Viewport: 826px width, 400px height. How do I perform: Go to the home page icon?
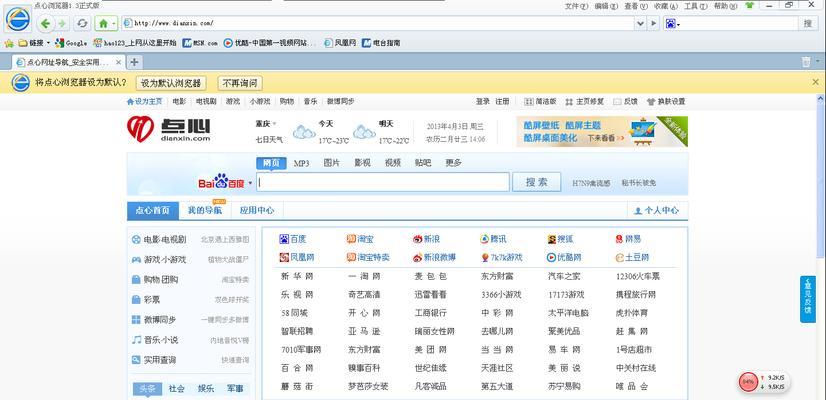(103, 23)
